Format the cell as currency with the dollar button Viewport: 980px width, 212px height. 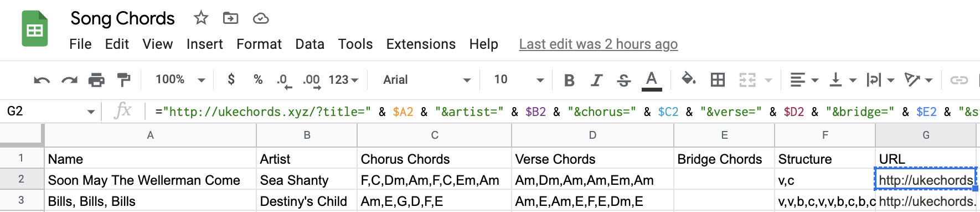point(231,80)
